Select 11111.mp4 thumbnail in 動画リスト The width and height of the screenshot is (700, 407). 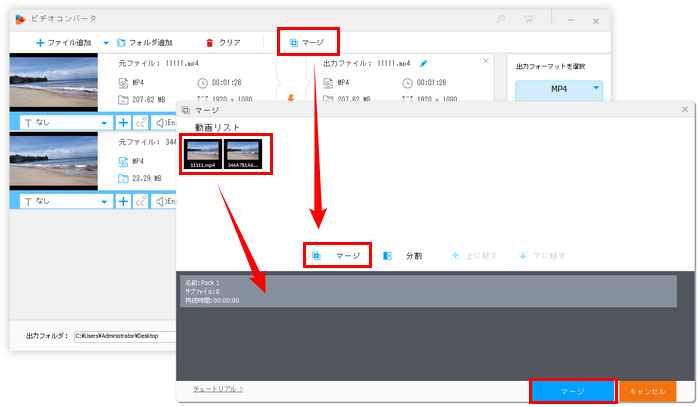pos(203,154)
